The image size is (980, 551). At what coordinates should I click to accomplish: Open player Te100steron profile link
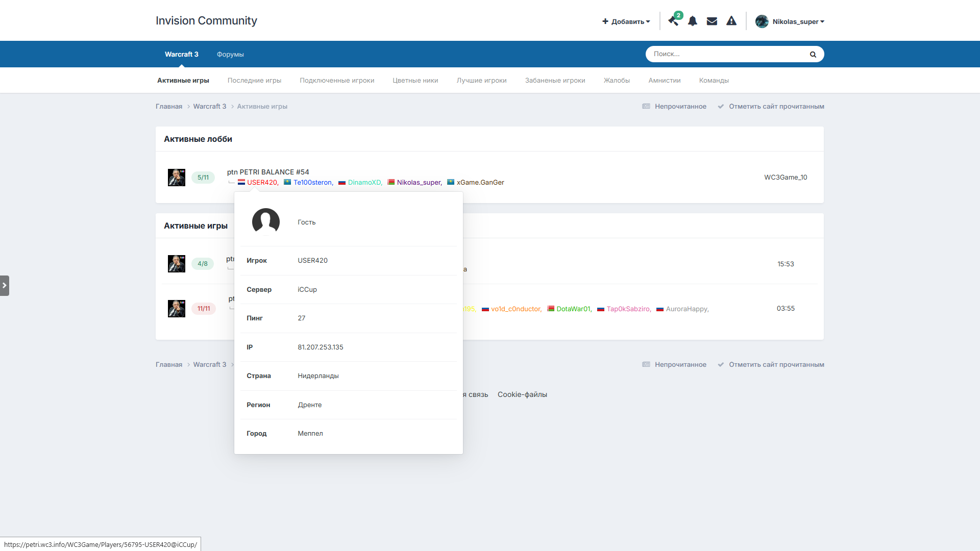[x=312, y=183]
